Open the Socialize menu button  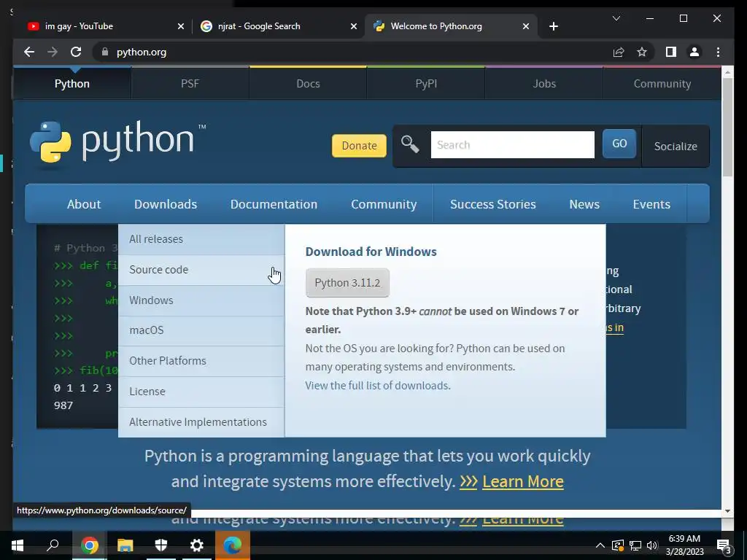[x=676, y=146]
